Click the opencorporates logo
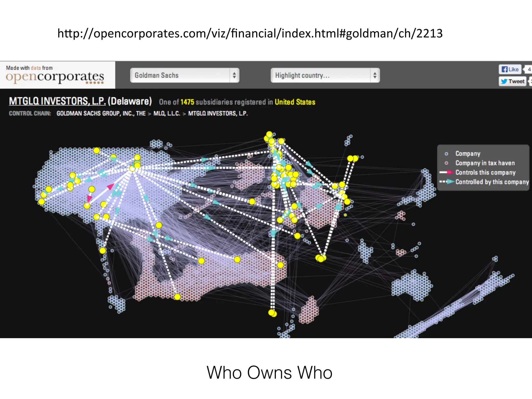Screen dimensions: 532x399 [55, 77]
